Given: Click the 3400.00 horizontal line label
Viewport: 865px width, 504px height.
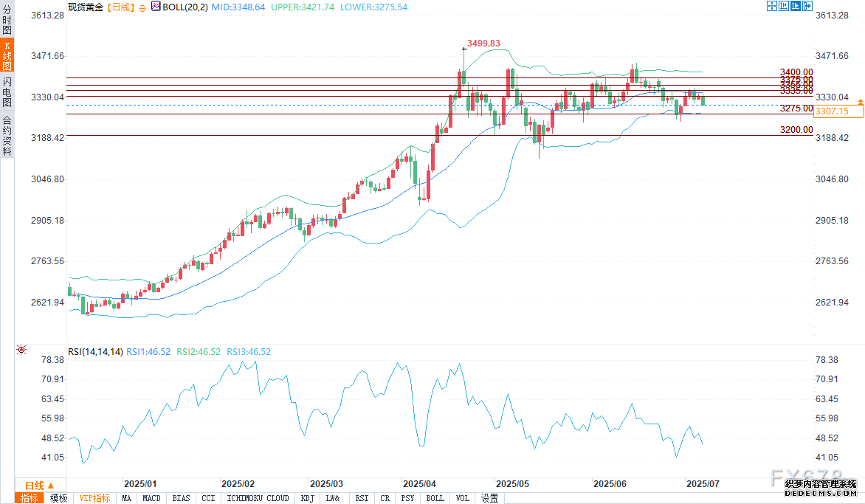Looking at the screenshot, I should click(796, 72).
